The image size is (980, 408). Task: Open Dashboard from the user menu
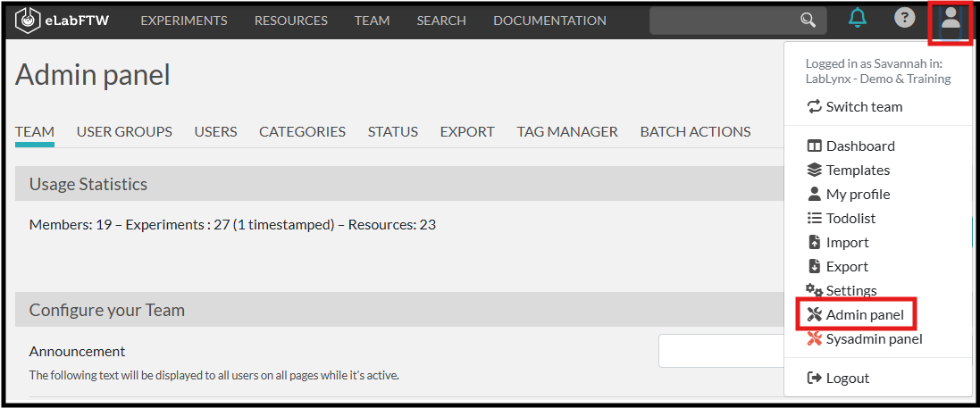tap(859, 146)
